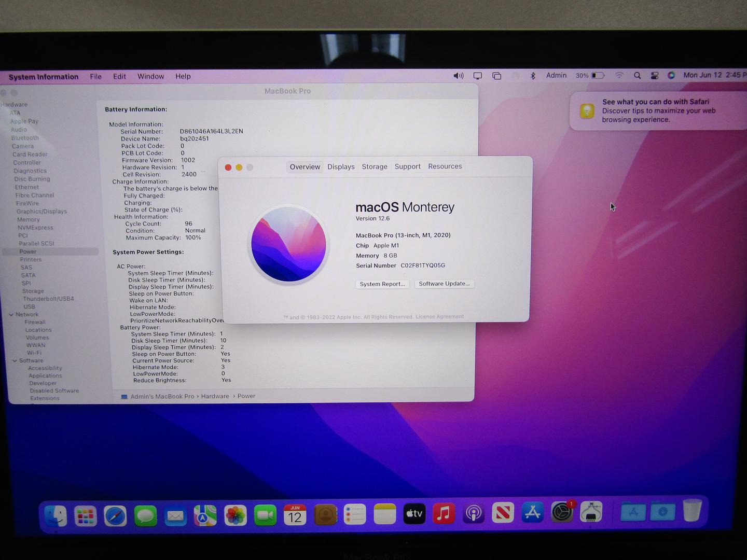Select Bluetooth in the sidebar
Viewport: 747px width, 560px height.
[x=25, y=138]
